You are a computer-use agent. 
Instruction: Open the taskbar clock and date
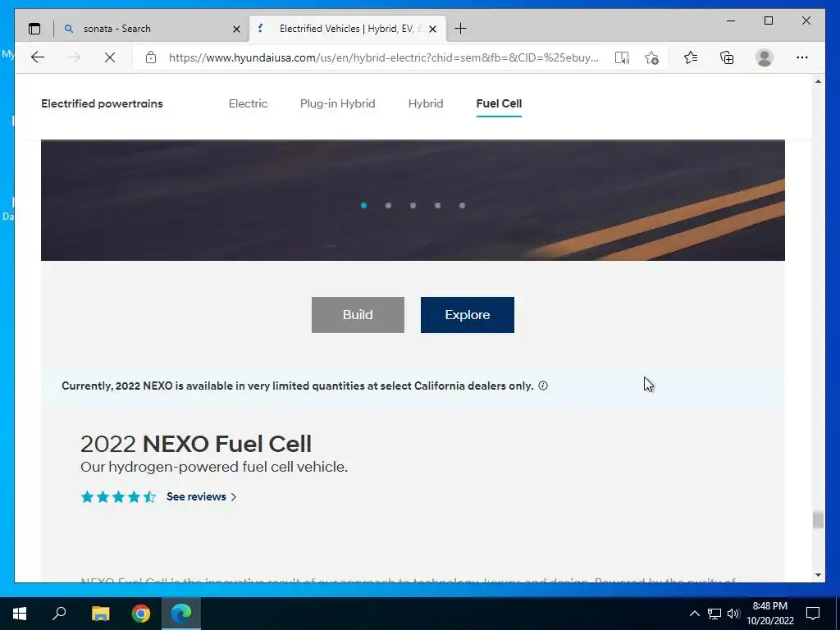coord(769,614)
